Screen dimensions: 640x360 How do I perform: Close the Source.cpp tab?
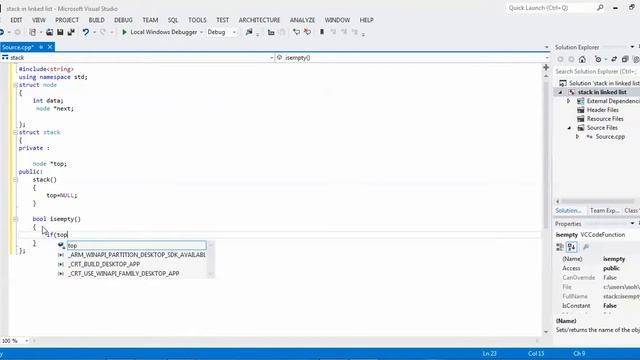point(50,47)
